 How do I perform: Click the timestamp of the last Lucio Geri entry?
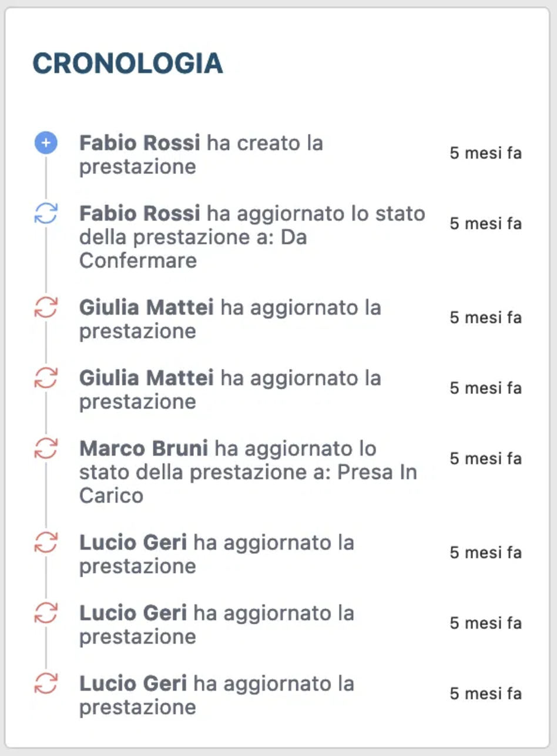486,694
